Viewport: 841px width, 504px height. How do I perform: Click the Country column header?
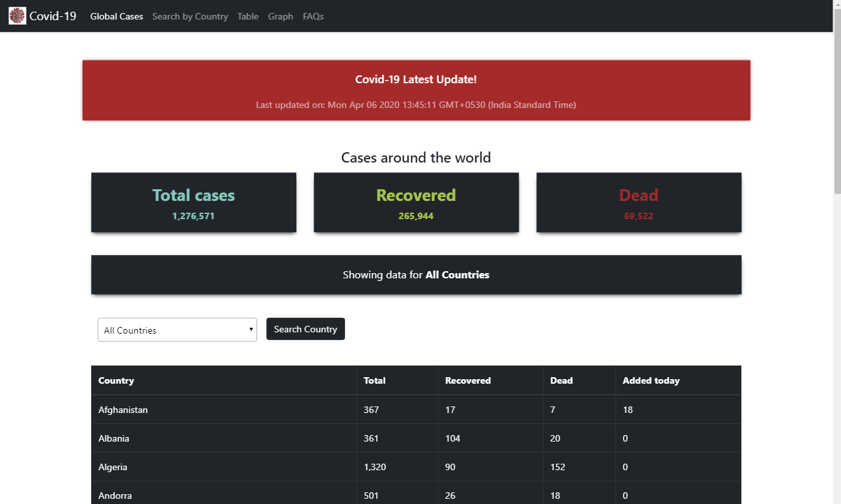[116, 380]
